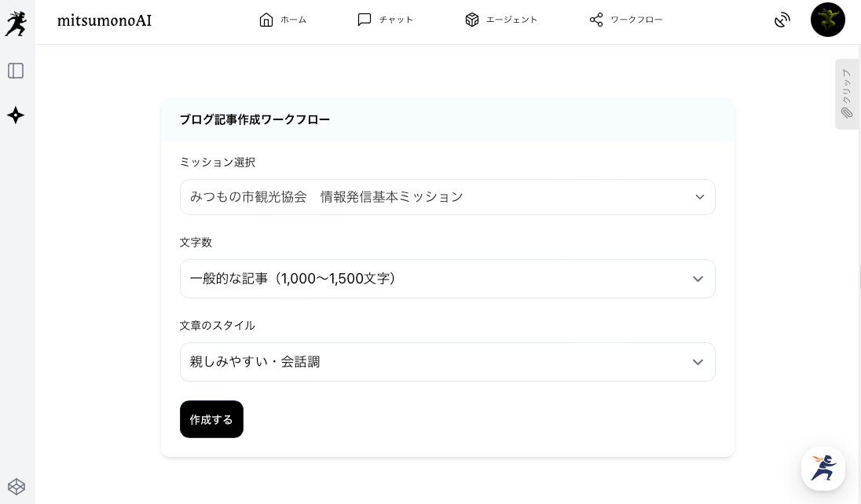Open the 文章のスタイル dropdown

tap(447, 362)
